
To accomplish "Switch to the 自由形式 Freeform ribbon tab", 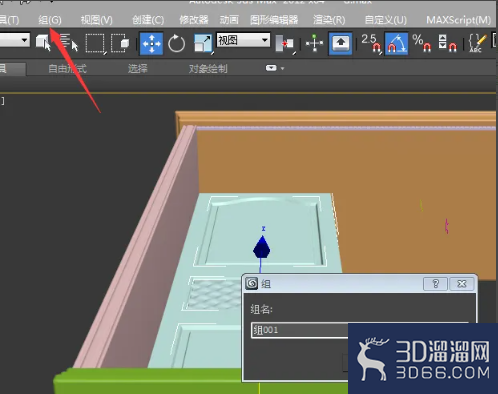I will point(67,69).
